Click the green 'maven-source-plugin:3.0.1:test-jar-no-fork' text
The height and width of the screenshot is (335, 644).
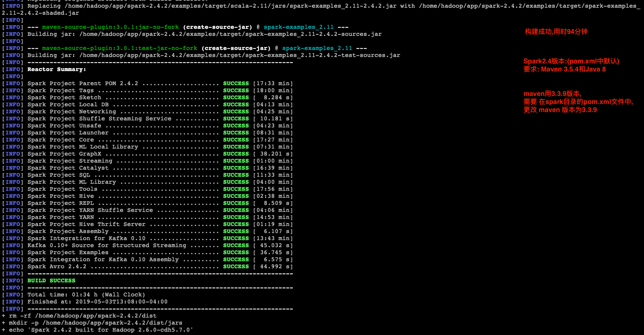[x=120, y=48]
